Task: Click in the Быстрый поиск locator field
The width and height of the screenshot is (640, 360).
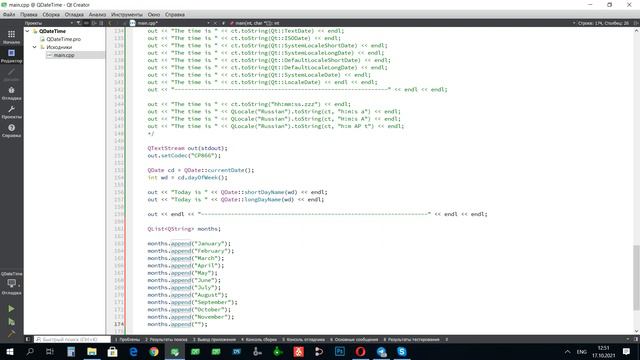Action: point(72,339)
